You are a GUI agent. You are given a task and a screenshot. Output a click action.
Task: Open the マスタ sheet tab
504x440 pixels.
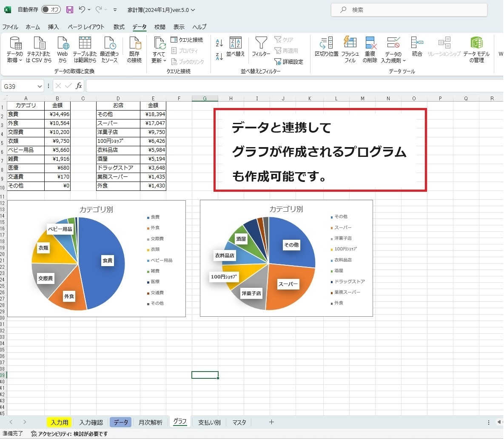coord(239,422)
